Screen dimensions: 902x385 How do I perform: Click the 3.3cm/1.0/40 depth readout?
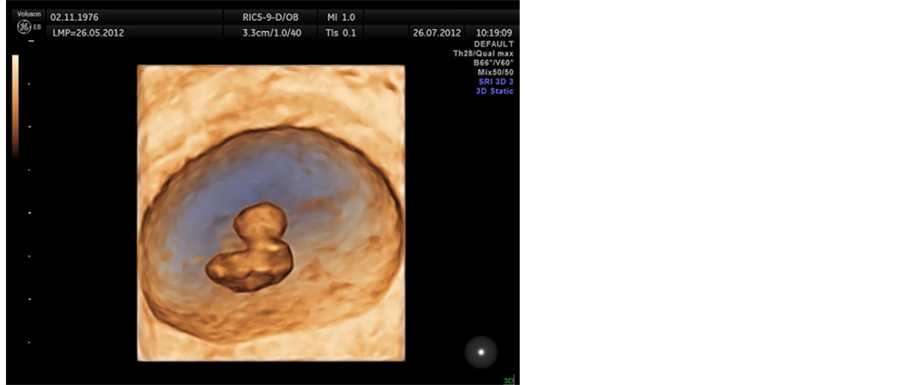pos(272,33)
